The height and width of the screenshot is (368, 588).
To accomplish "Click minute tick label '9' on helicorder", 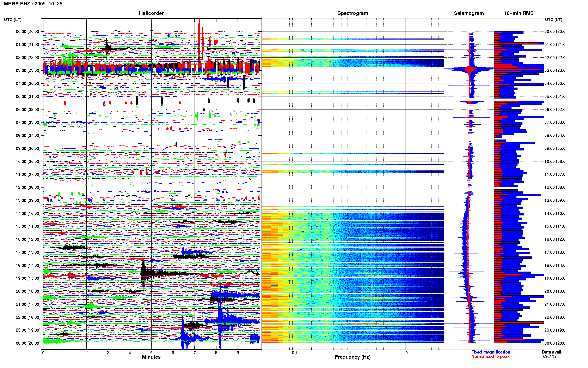I will [x=238, y=353].
